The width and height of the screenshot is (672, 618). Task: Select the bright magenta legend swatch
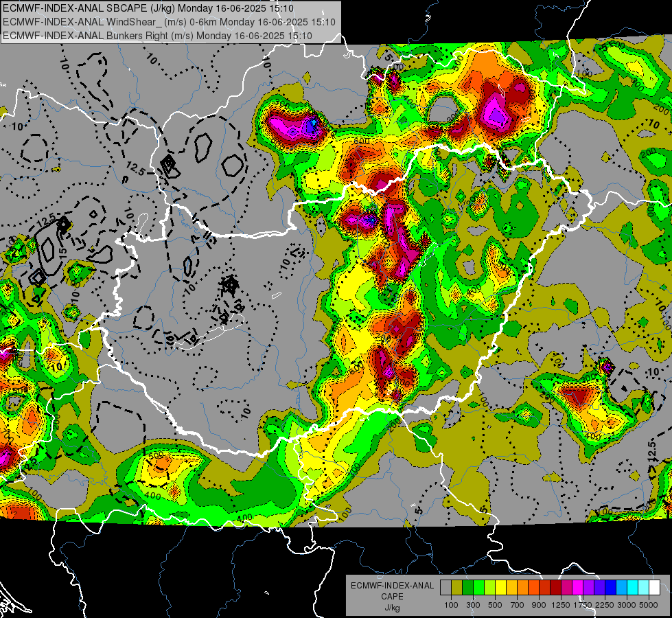[578, 588]
